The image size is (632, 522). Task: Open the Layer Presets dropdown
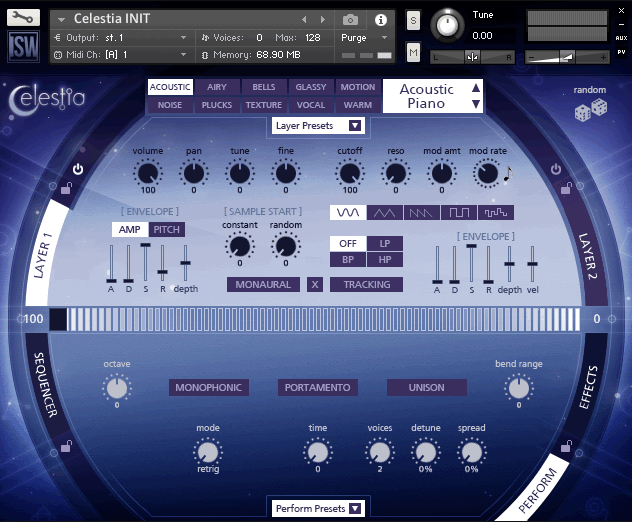tap(318, 126)
